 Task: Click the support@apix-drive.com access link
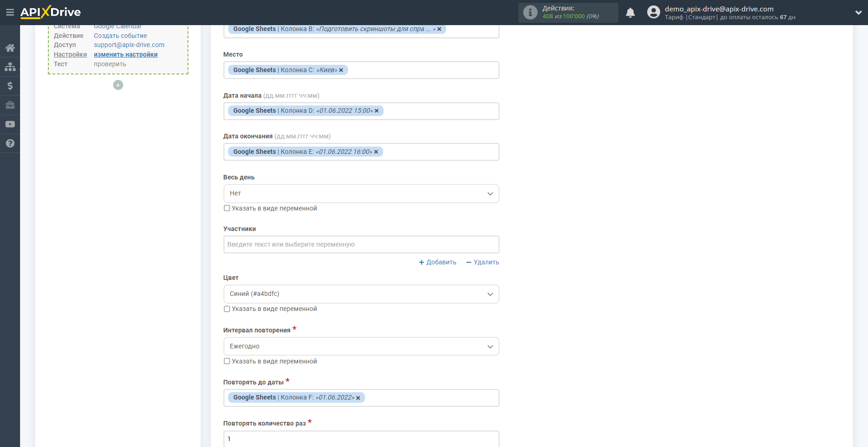(129, 45)
